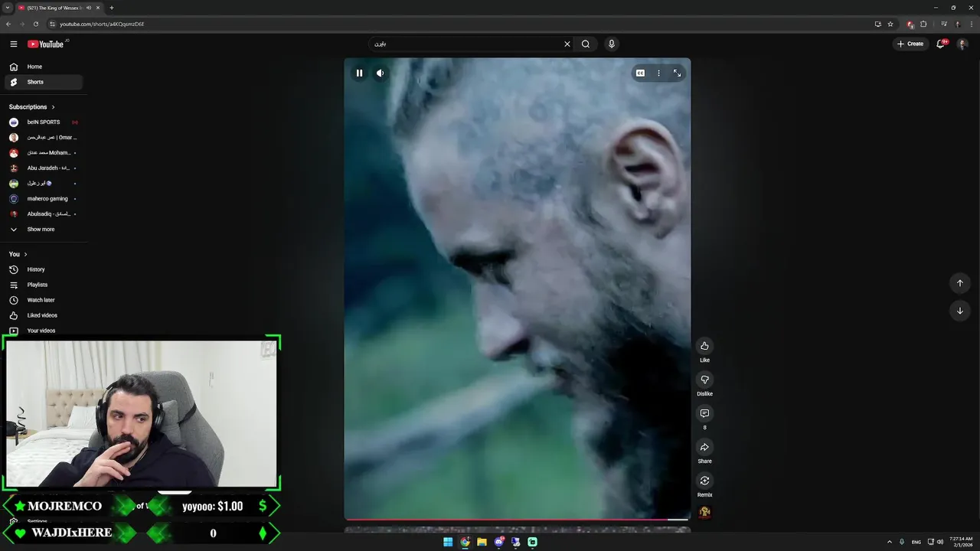Image resolution: width=980 pixels, height=551 pixels.
Task: Open the Create menu
Action: [910, 44]
